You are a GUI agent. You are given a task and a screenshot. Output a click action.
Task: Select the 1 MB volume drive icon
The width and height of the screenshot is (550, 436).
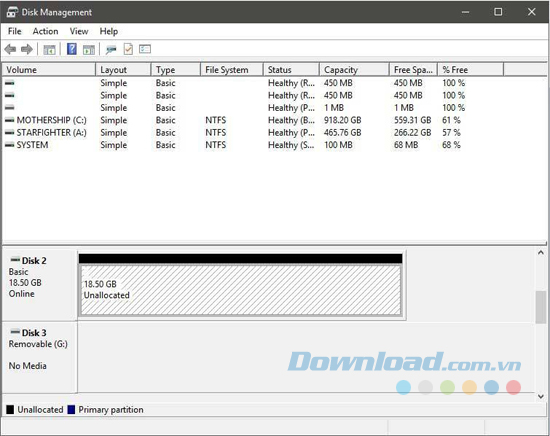(x=10, y=108)
